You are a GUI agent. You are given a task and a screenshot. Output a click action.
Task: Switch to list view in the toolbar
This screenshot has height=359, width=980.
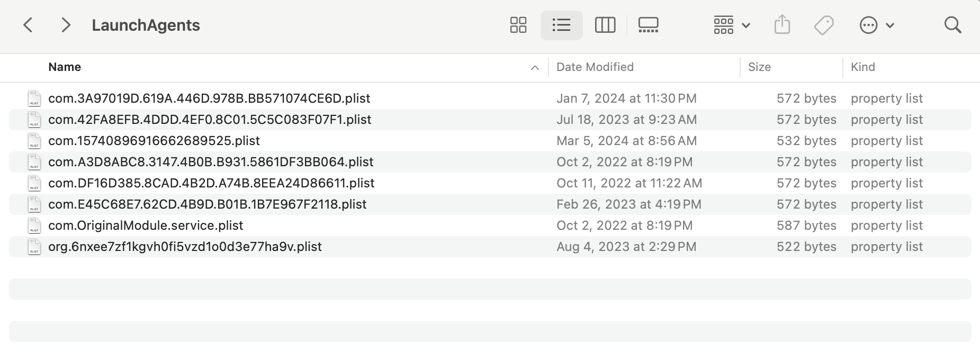tap(561, 24)
